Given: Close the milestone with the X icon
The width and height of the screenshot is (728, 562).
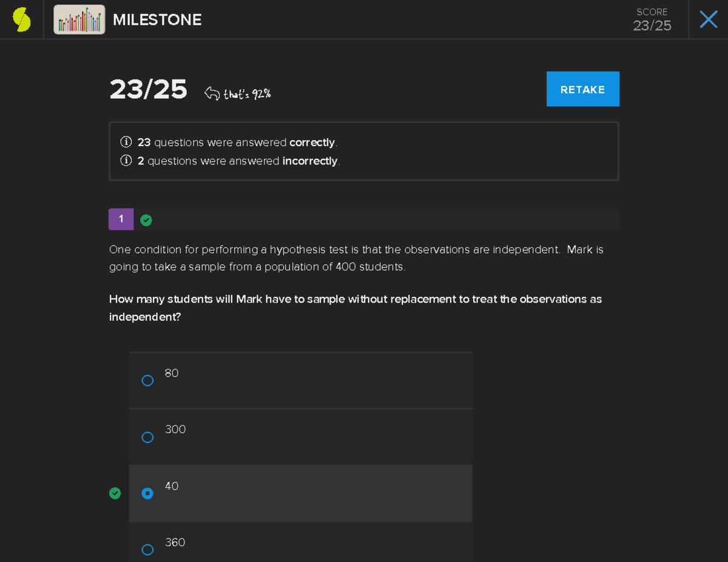Looking at the screenshot, I should 708,19.
